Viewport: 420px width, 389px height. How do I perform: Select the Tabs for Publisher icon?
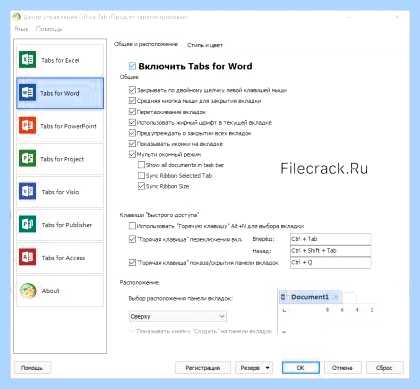pyautogui.click(x=27, y=224)
